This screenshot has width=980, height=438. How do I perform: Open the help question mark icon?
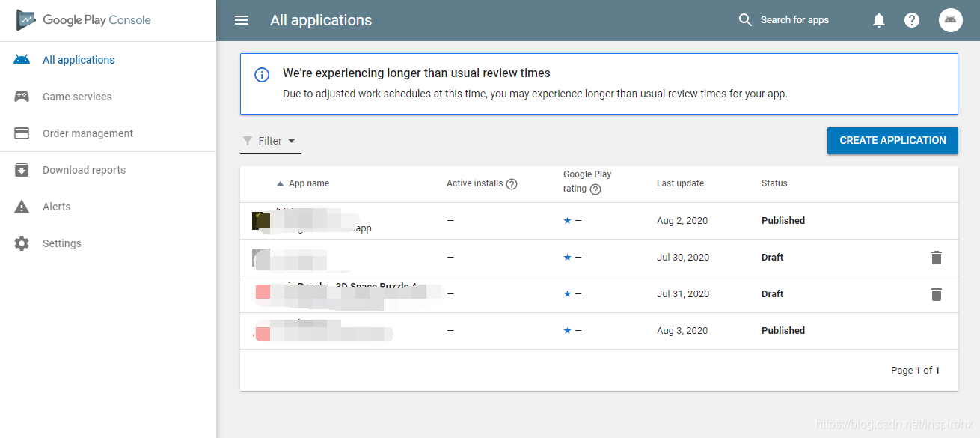pos(912,20)
